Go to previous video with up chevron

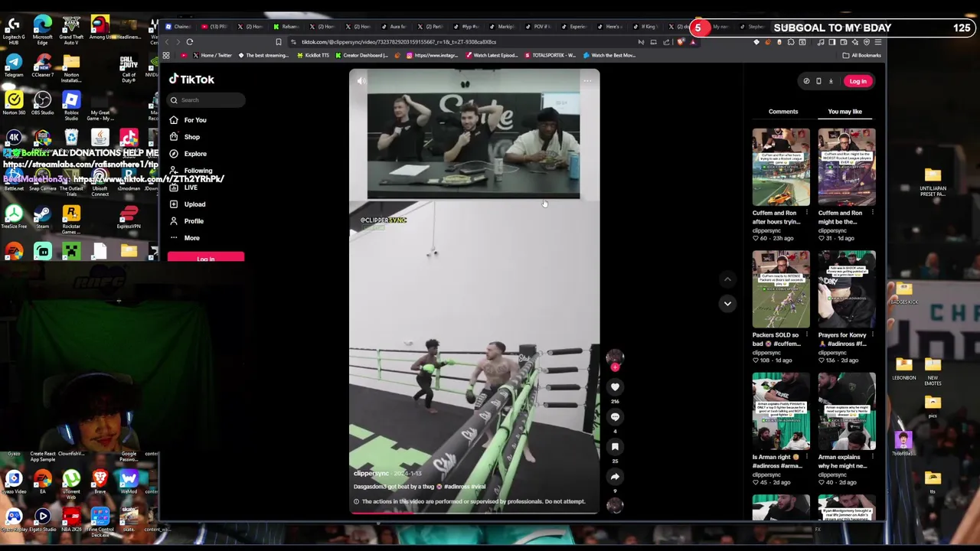point(727,279)
